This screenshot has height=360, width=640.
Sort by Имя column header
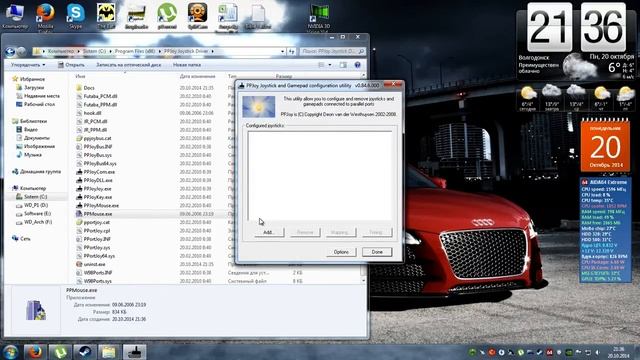(80, 76)
